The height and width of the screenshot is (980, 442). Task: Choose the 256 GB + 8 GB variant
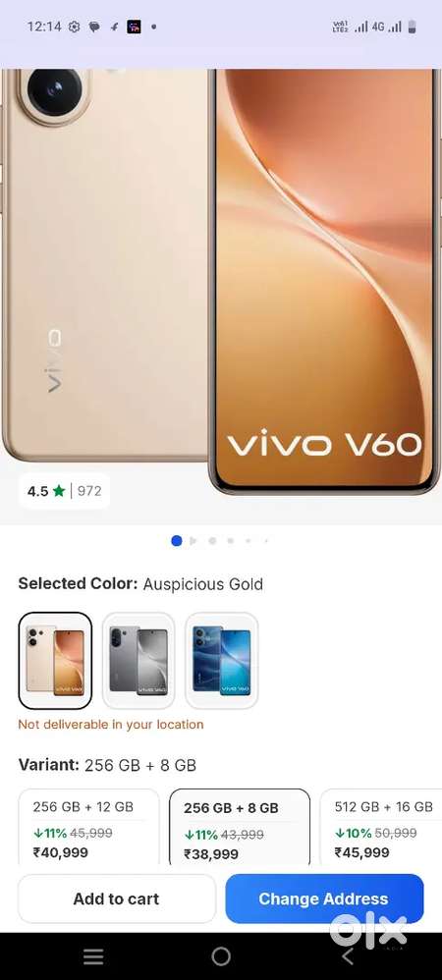click(x=240, y=827)
